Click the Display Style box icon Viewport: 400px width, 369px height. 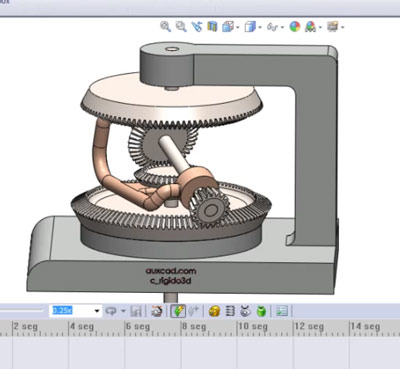[x=250, y=26]
